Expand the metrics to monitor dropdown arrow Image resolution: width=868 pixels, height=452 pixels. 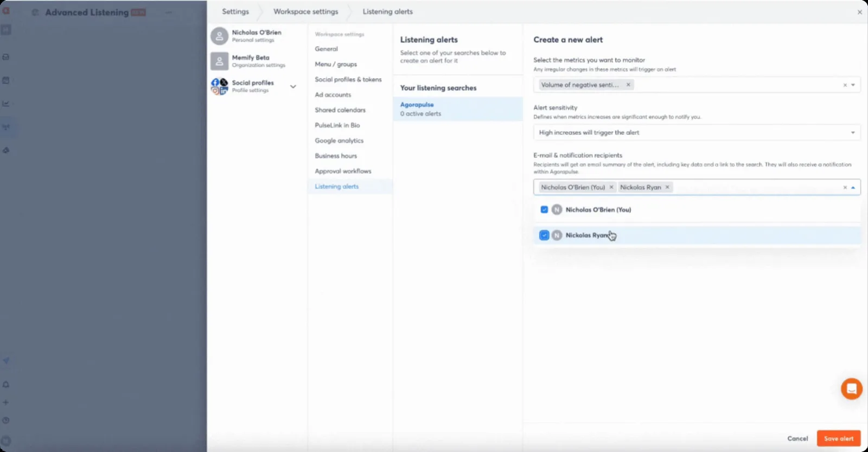pos(853,85)
